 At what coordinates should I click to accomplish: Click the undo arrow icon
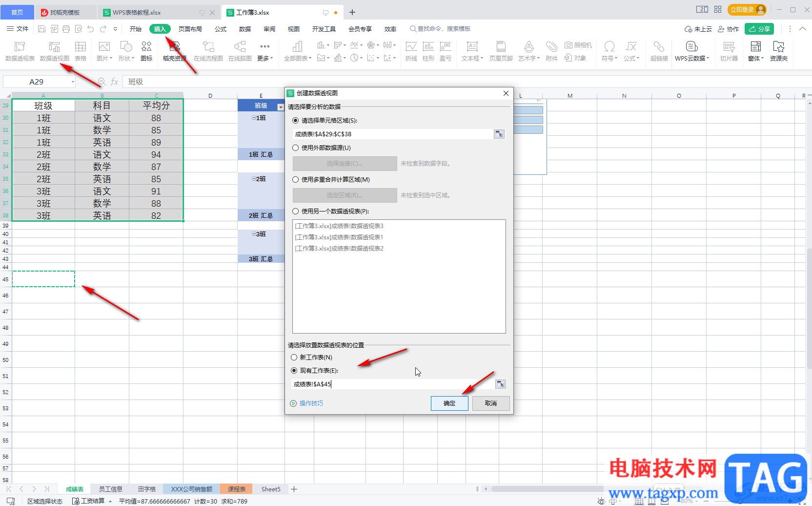pos(90,29)
